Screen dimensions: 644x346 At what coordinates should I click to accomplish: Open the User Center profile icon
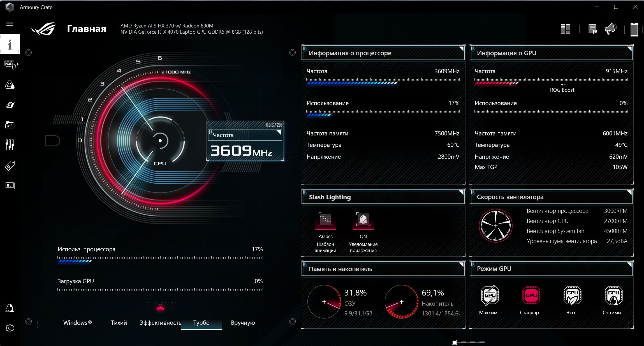point(10,308)
